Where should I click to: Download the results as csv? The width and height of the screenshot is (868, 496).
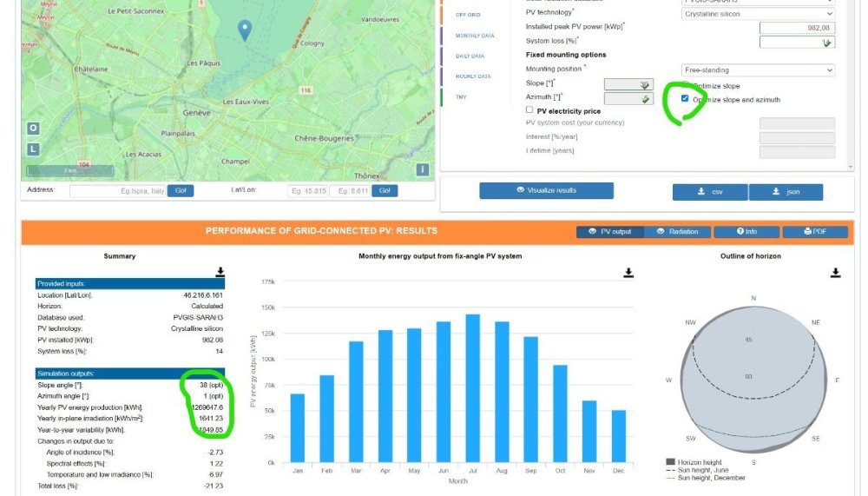pos(710,192)
